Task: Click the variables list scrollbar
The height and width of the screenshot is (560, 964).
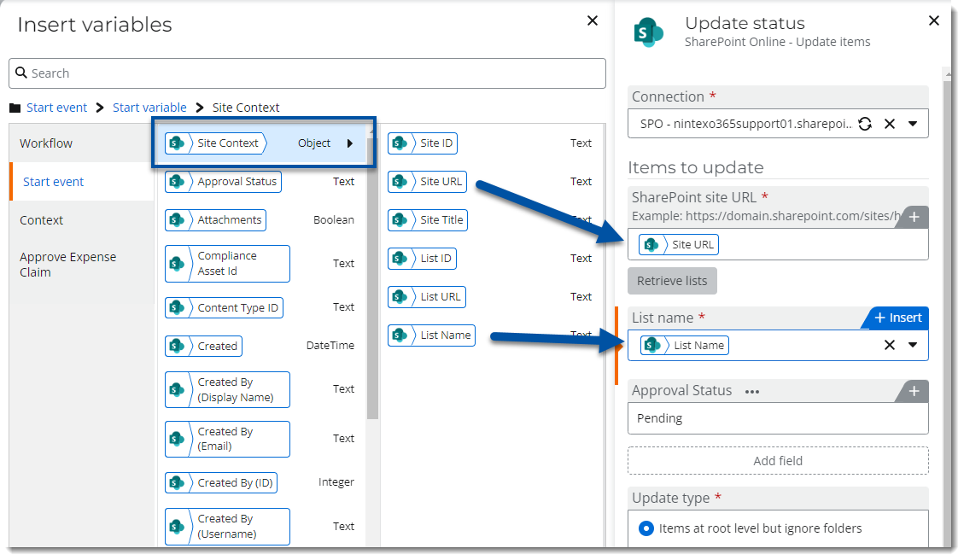Action: (x=372, y=277)
